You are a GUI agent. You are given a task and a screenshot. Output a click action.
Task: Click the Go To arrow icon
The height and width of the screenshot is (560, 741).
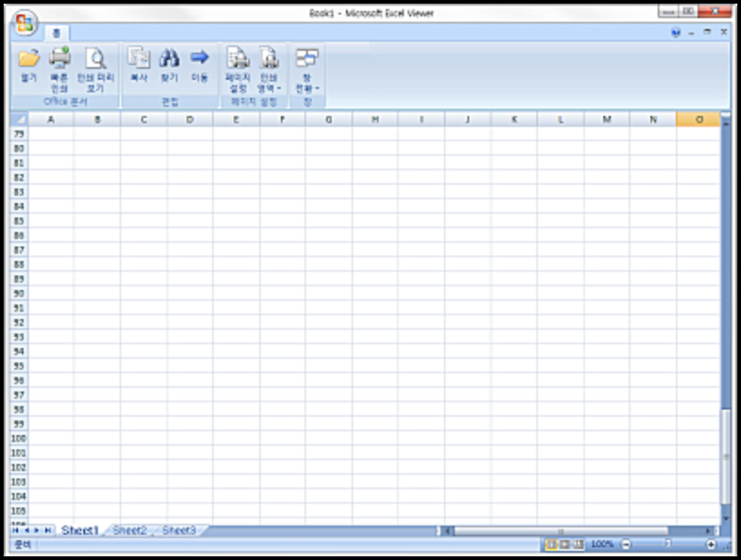pos(199,59)
